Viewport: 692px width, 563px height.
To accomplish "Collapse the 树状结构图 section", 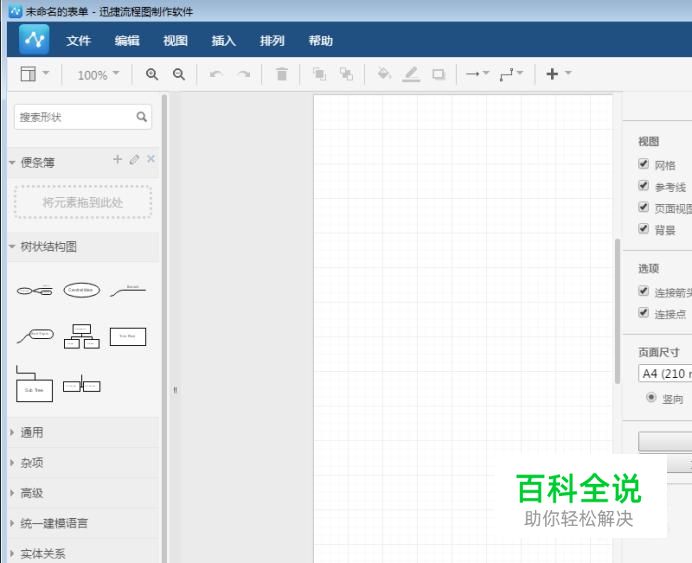I will click(12, 246).
